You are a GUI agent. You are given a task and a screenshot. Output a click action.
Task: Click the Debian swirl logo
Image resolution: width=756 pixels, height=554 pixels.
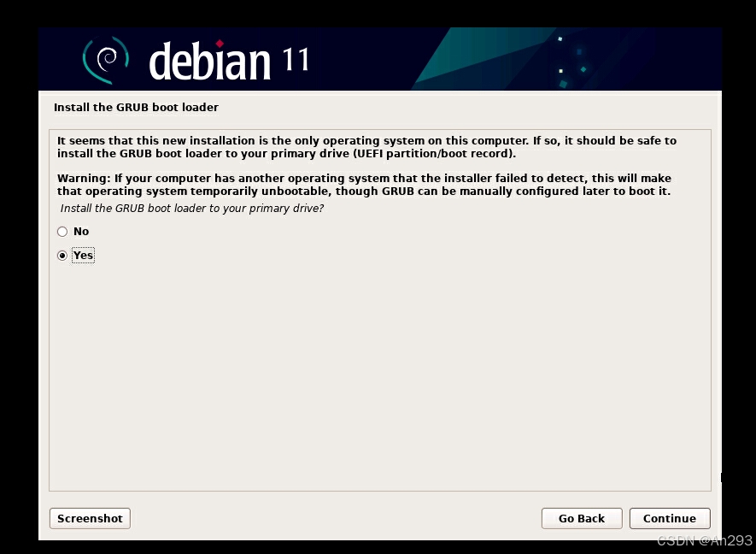click(x=106, y=60)
